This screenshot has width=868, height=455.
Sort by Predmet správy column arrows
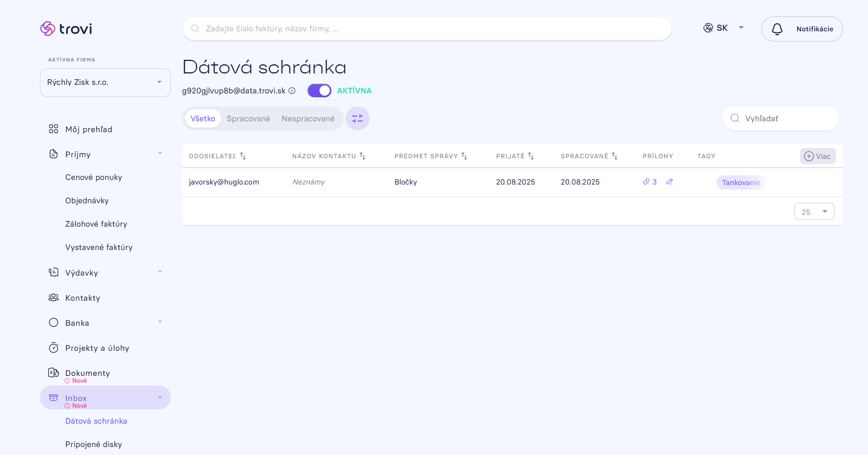click(x=464, y=156)
